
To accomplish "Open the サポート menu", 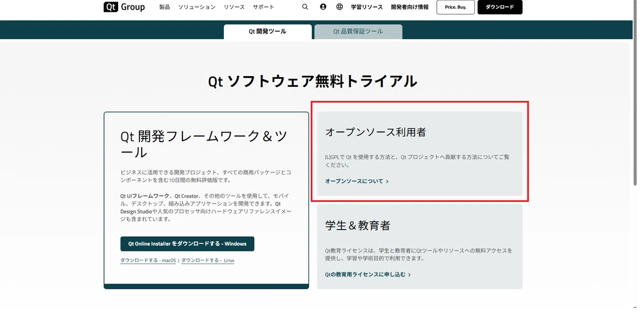I will coord(264,7).
